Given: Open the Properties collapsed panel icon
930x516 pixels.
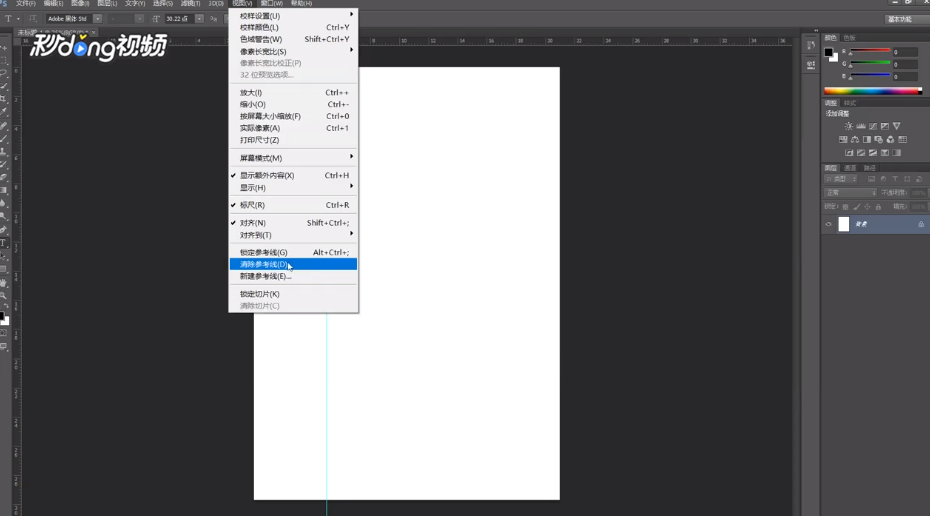Looking at the screenshot, I should pyautogui.click(x=811, y=65).
